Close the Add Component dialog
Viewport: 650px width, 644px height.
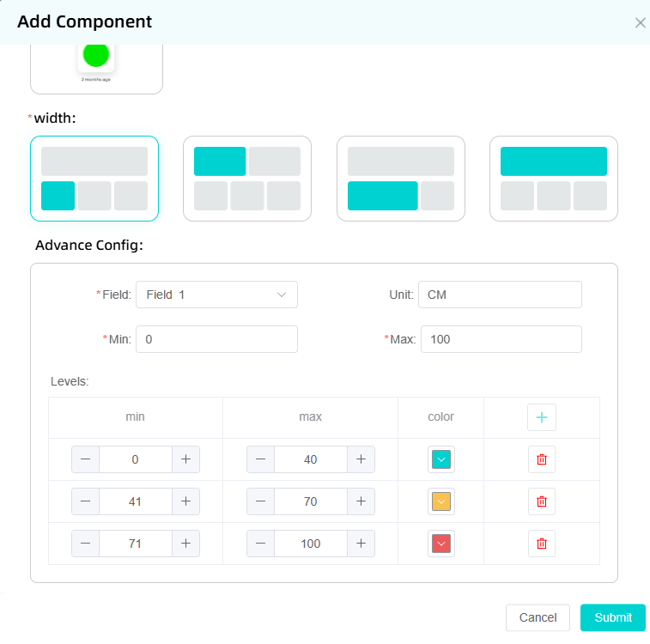coord(640,22)
